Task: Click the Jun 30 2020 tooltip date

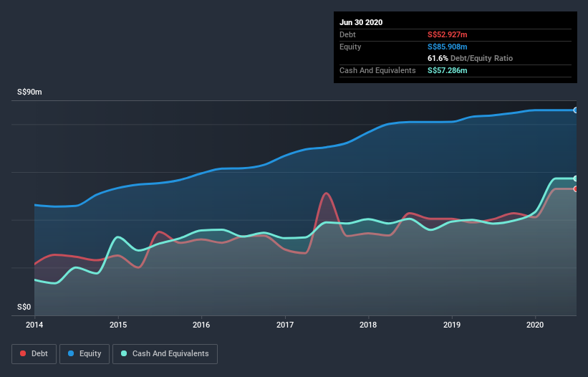Action: [x=361, y=22]
